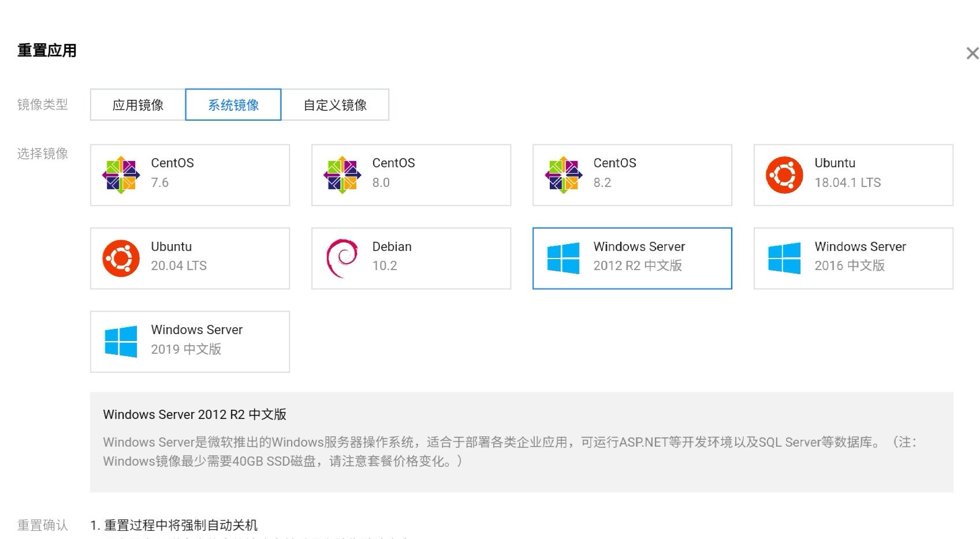Viewport: 980px width, 539px height.
Task: Choose the Debian 10.2 image card
Action: point(411,257)
